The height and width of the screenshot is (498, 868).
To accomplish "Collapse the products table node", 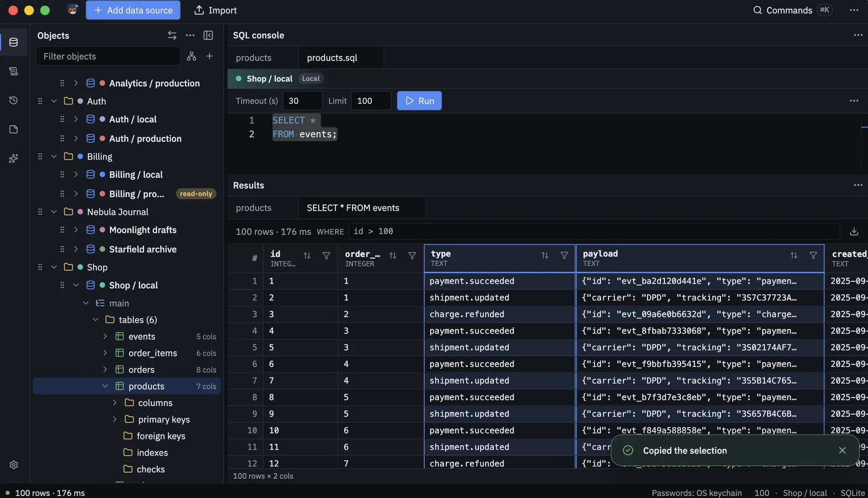I will pos(105,386).
